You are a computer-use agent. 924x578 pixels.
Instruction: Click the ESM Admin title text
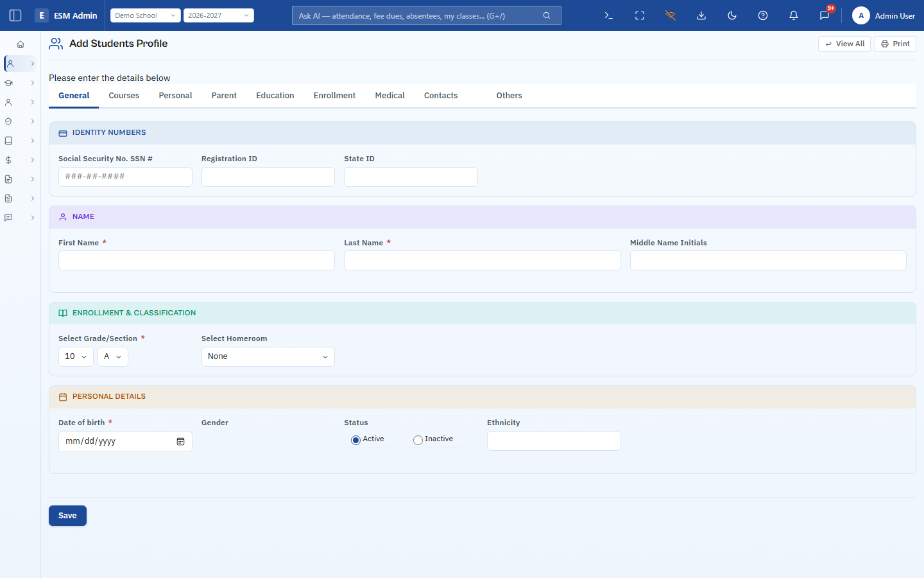tap(76, 15)
